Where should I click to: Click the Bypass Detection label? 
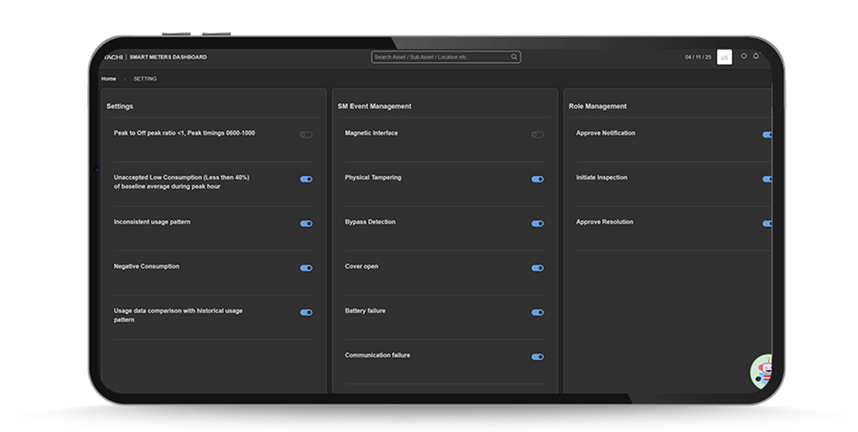[x=370, y=222]
